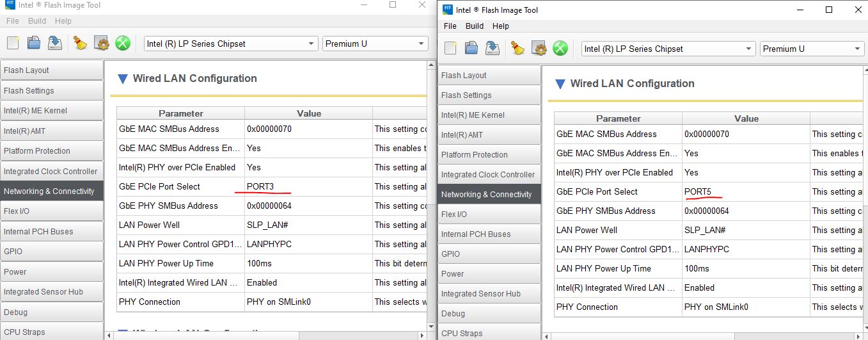The width and height of the screenshot is (868, 340).
Task: Click LANPHYPC value in left window
Action: click(x=269, y=244)
